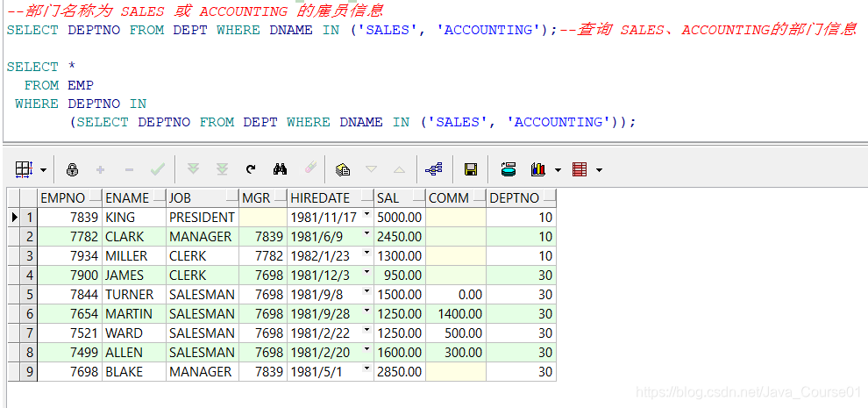Open date dropdown for 1981/2/22
Image resolution: width=868 pixels, height=408 pixels.
pos(366,331)
